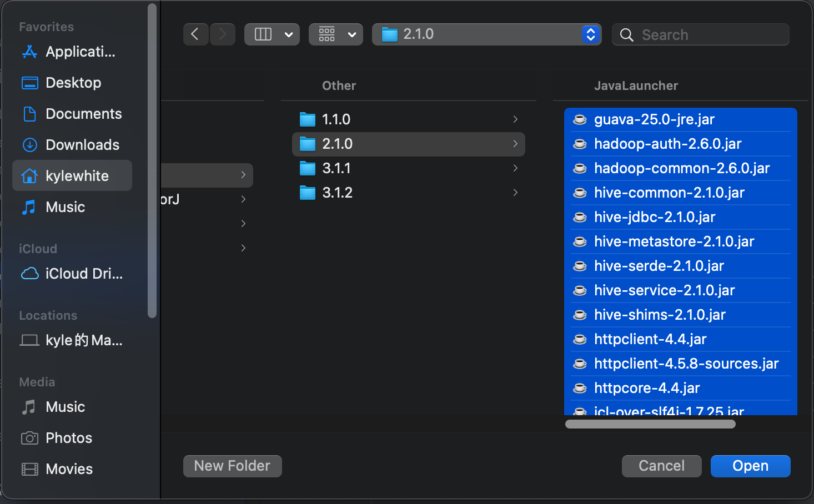Select hadoop-common-2.6.0.jar
This screenshot has height=504, width=814.
coord(681,168)
